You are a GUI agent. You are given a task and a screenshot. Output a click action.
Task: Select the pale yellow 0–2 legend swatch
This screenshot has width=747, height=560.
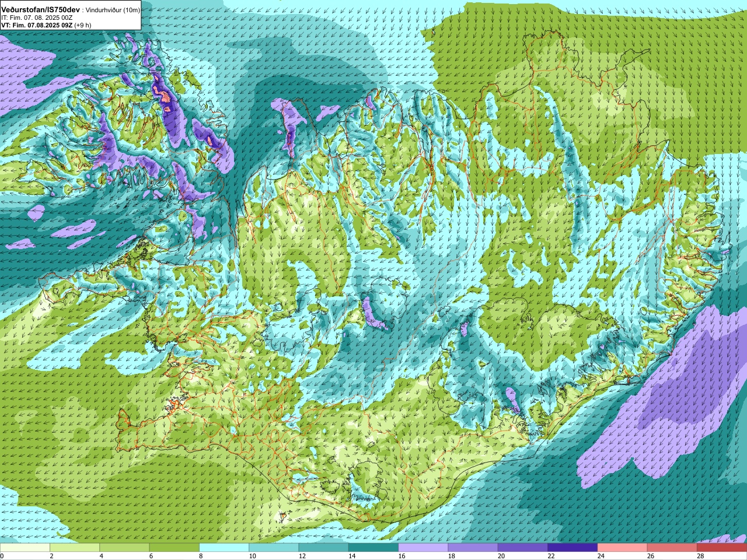pos(25,548)
